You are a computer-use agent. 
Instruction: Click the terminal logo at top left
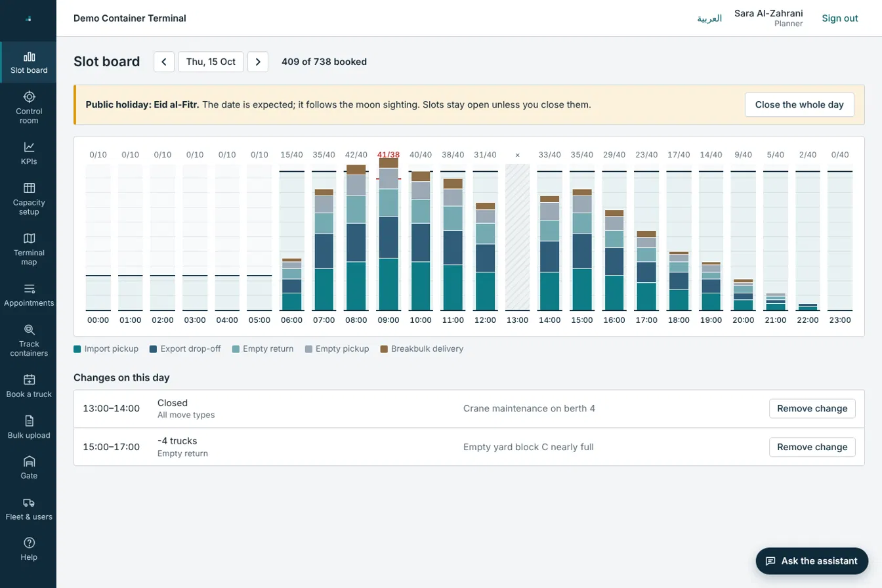(x=28, y=18)
